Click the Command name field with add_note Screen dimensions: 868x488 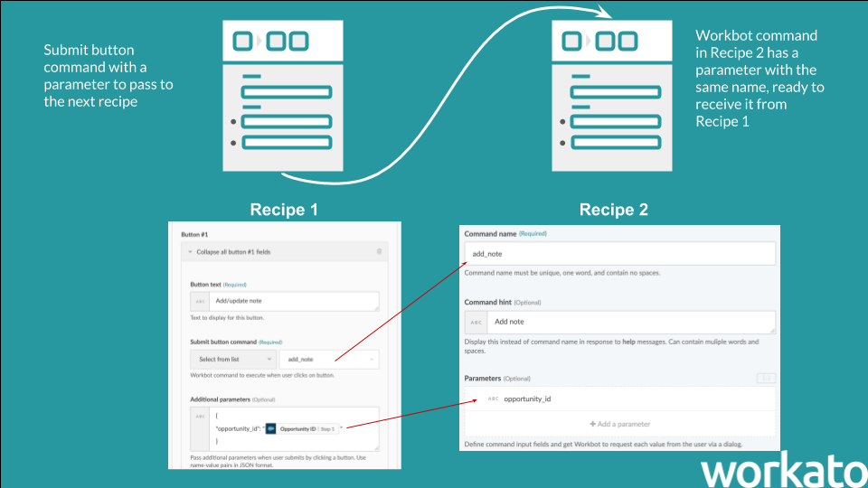pos(619,253)
